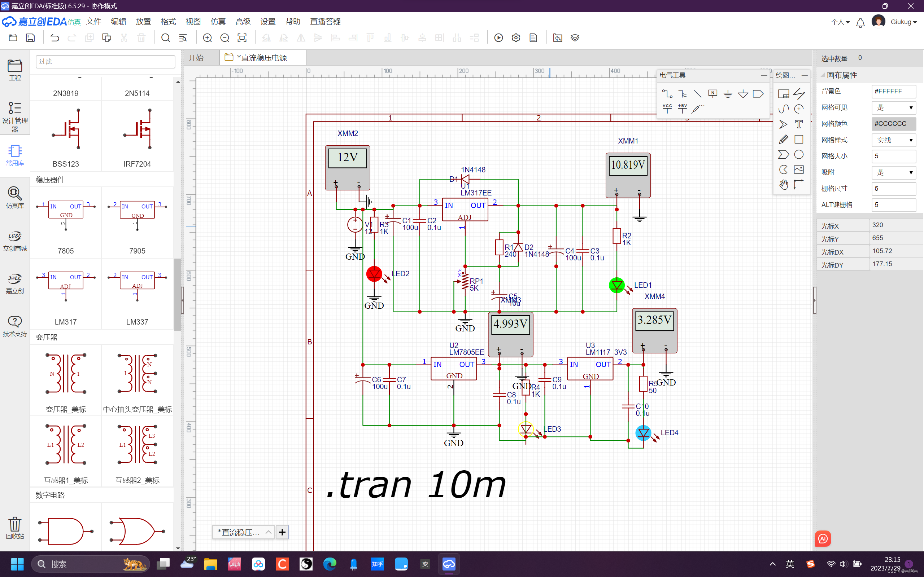Viewport: 924px width, 577px height.
Task: Switch to the 开始 tab
Action: (196, 58)
